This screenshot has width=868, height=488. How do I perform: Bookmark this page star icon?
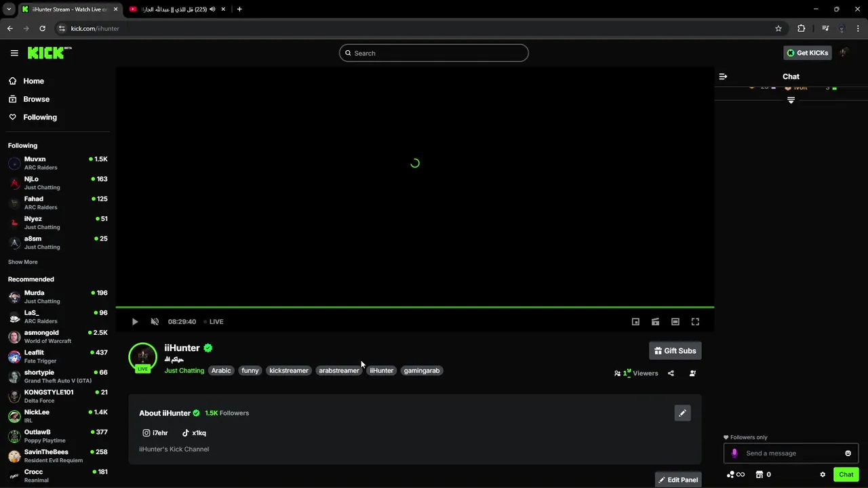coord(778,28)
